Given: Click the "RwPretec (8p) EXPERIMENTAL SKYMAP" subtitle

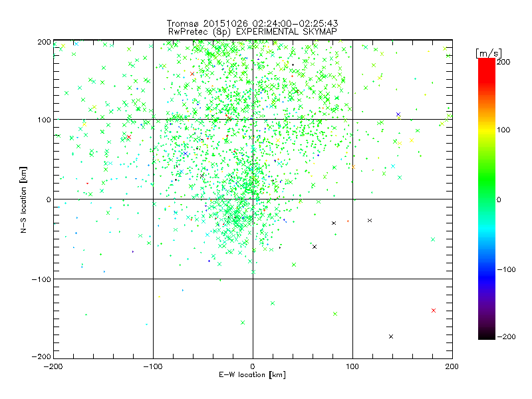Looking at the screenshot, I should pos(253,31).
